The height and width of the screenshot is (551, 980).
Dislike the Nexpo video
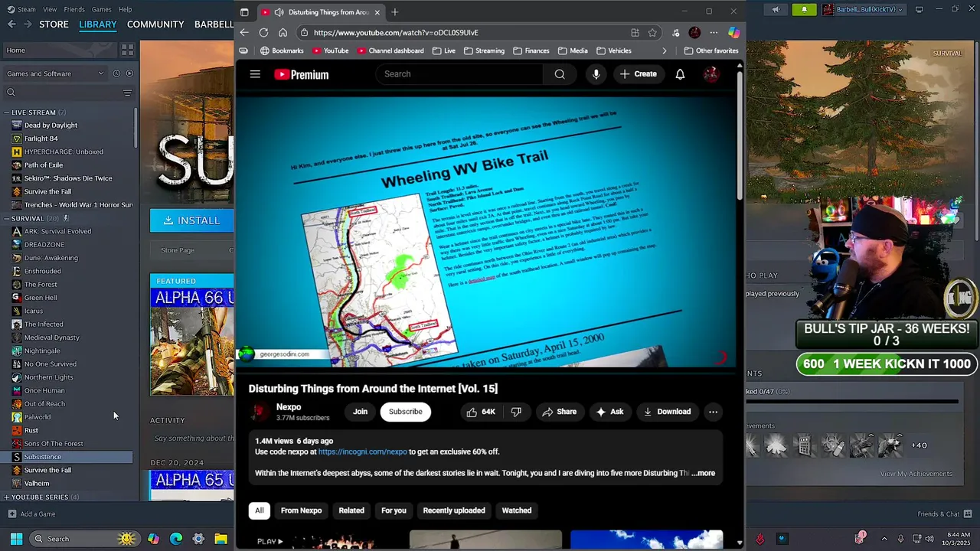(x=516, y=412)
